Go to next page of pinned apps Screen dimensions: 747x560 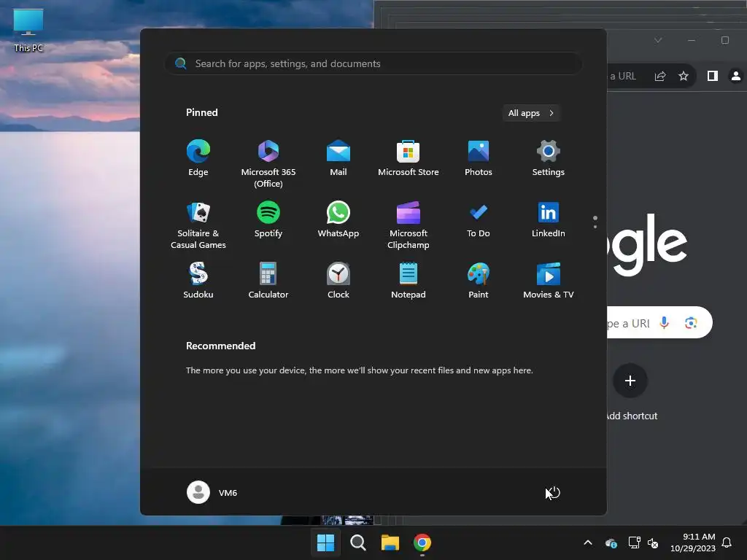point(595,226)
